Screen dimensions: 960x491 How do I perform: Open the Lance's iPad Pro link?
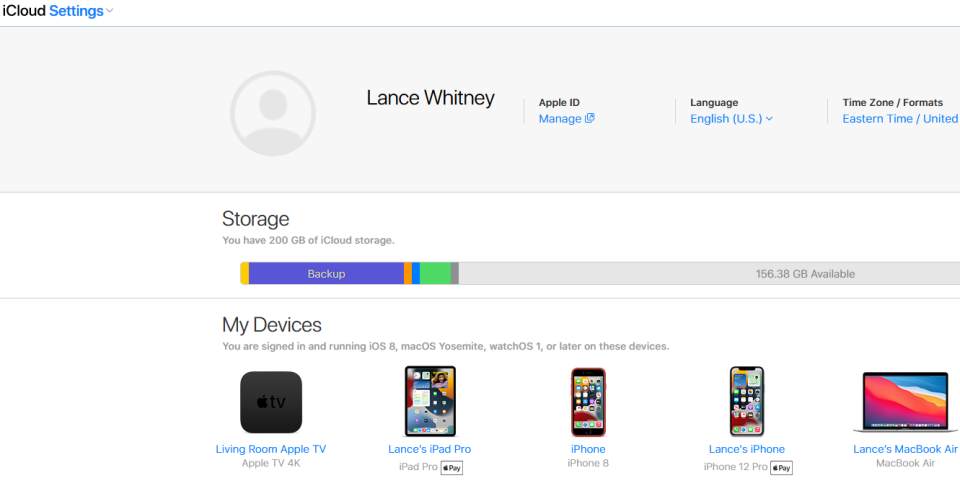430,449
